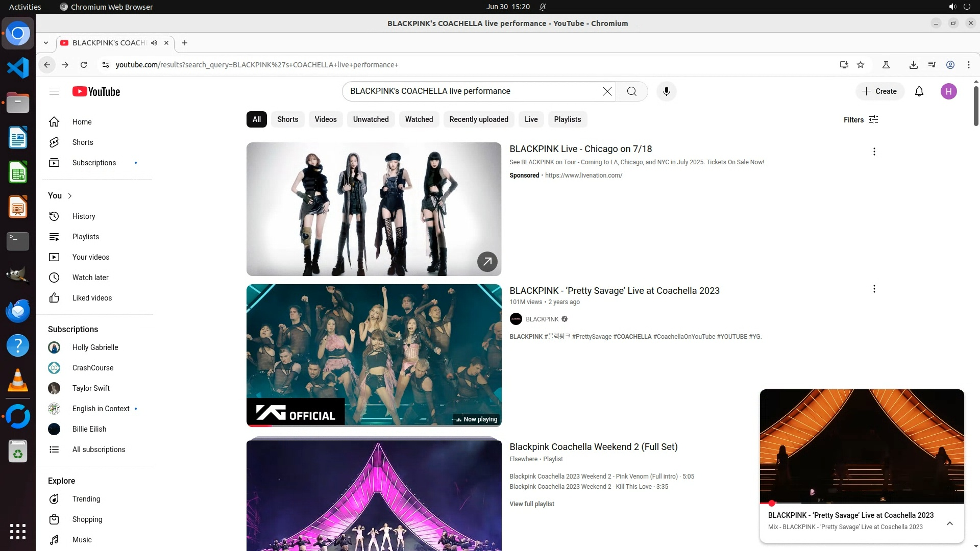The image size is (980, 551).
Task: Open the sponsored ad arrow icon
Action: pos(487,262)
